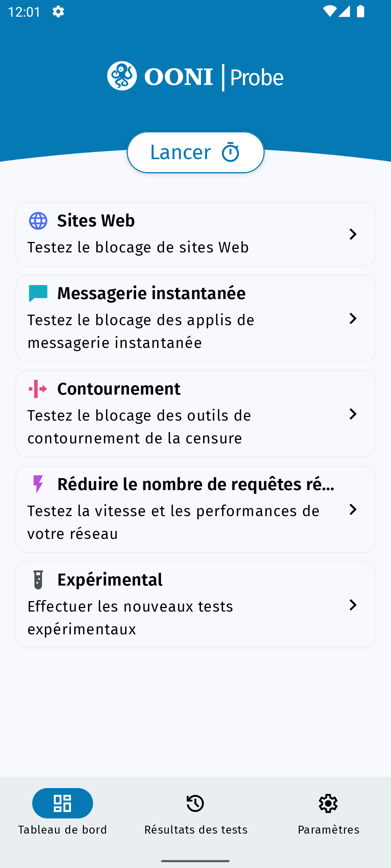
Task: Open Messagerie instantanée via chevron arrow
Action: 353,319
